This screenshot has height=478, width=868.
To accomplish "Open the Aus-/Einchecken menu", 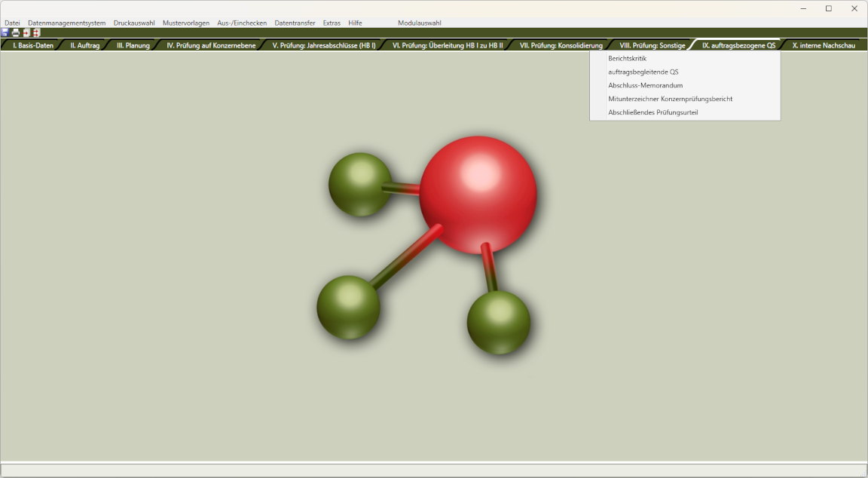I will click(242, 23).
